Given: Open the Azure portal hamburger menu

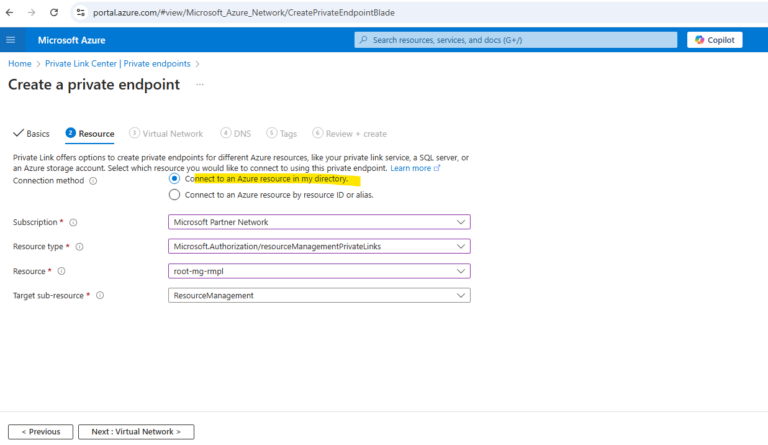Looking at the screenshot, I should point(11,40).
